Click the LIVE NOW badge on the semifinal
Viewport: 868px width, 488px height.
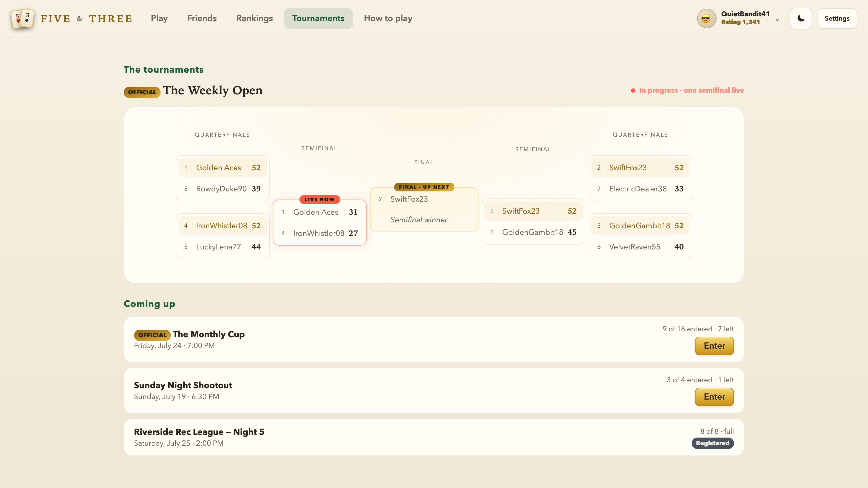(x=320, y=199)
